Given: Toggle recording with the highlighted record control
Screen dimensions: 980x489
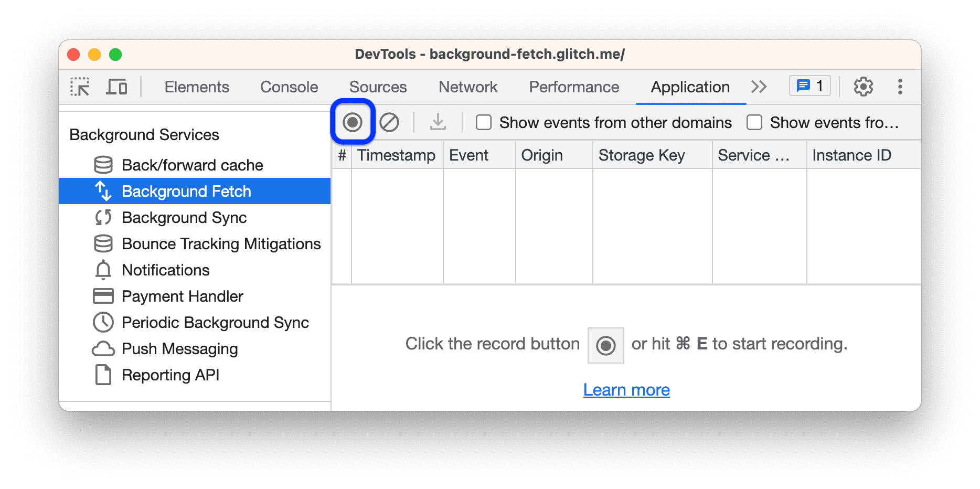Looking at the screenshot, I should pyautogui.click(x=353, y=122).
